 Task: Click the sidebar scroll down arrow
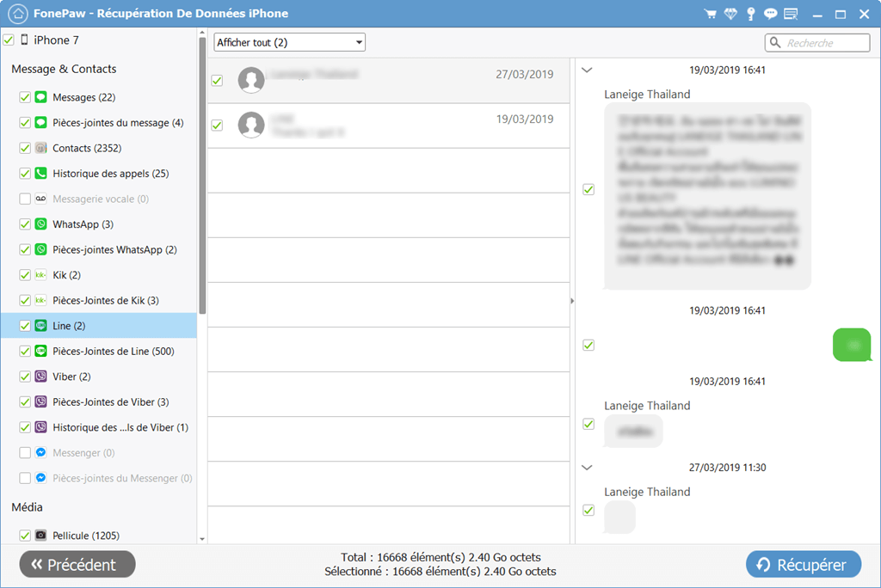(202, 539)
